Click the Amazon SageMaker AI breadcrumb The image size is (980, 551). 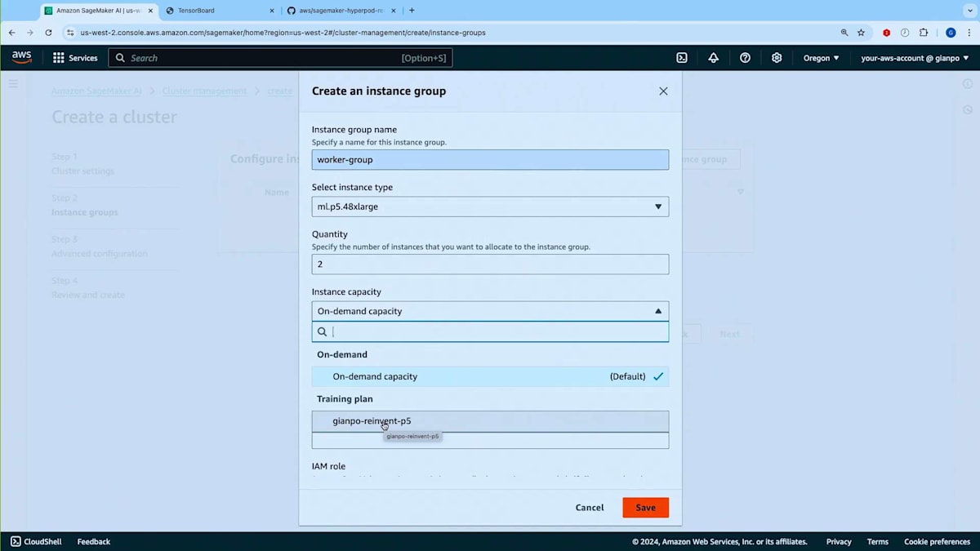point(96,91)
